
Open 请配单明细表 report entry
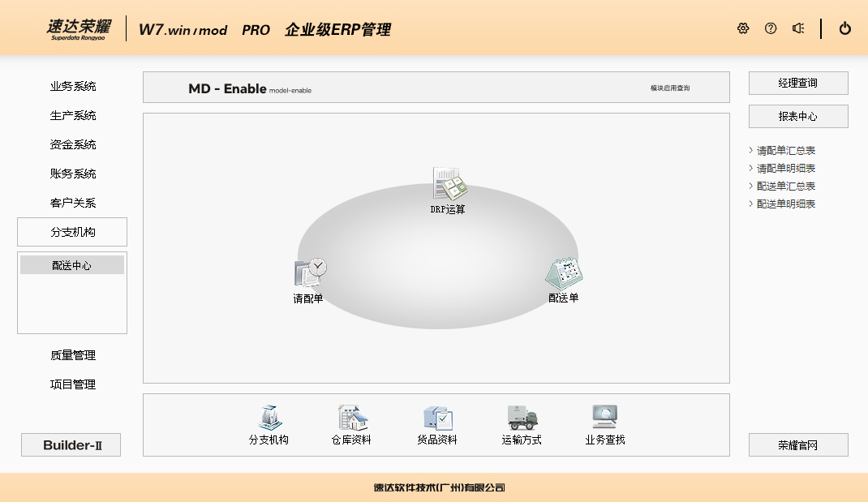tap(785, 169)
